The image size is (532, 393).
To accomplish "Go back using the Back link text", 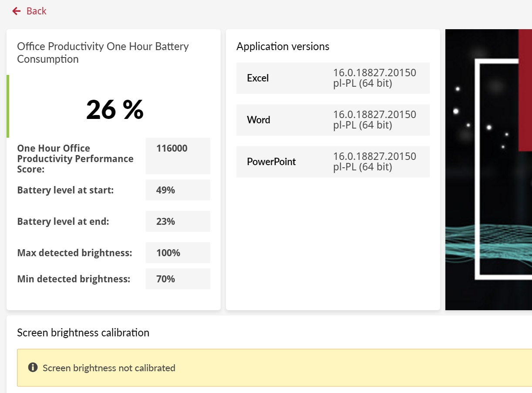I will (x=36, y=11).
